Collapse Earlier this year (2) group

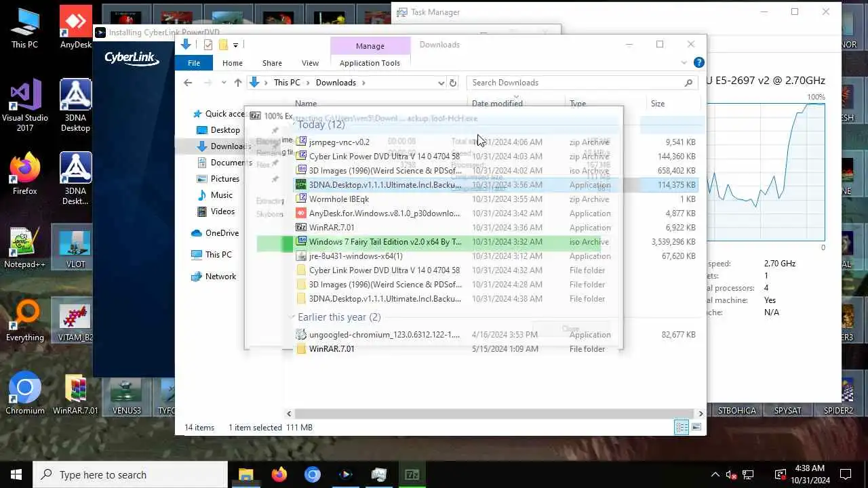click(292, 317)
